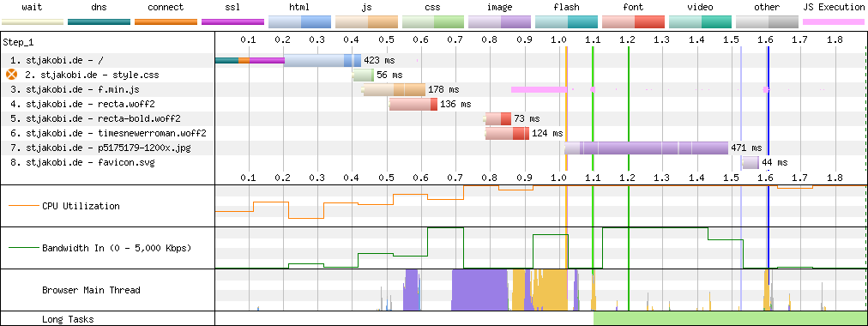Select the stjakobi.de - recta.woff2 request
Screen dimensions: 868x326
click(x=434, y=104)
